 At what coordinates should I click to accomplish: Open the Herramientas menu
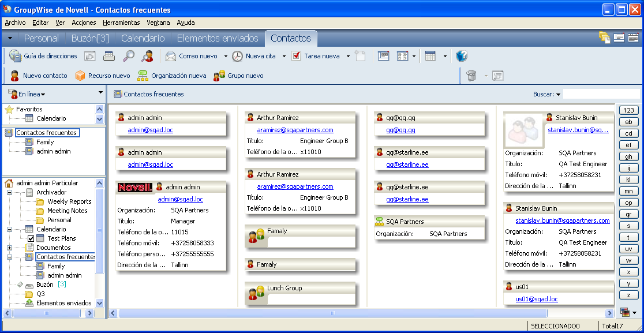(121, 23)
